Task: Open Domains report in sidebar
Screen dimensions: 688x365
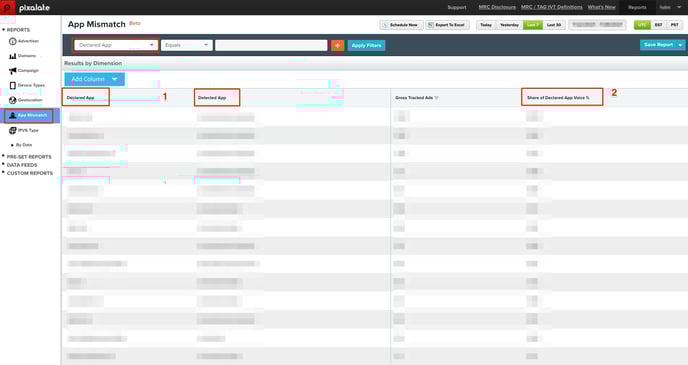Action: pos(27,56)
